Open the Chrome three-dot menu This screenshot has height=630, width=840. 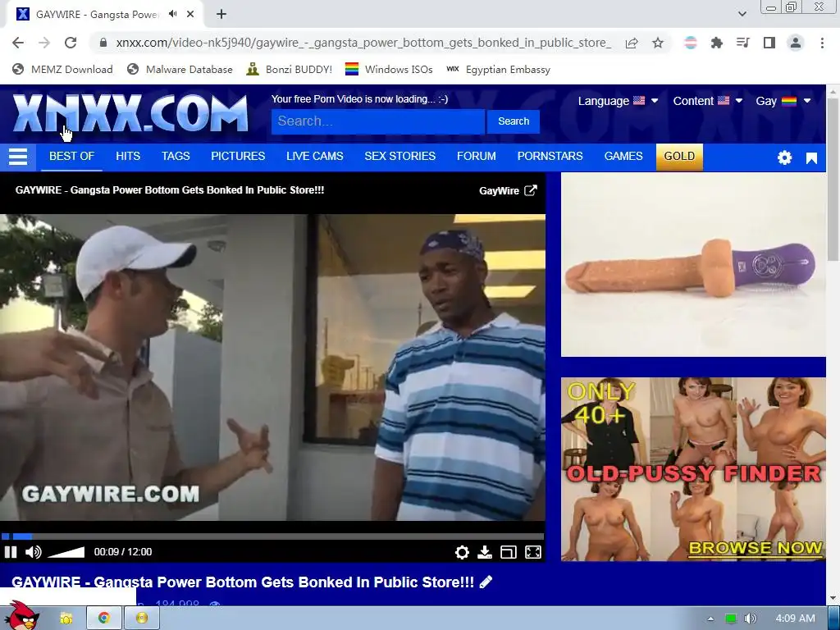click(x=822, y=43)
